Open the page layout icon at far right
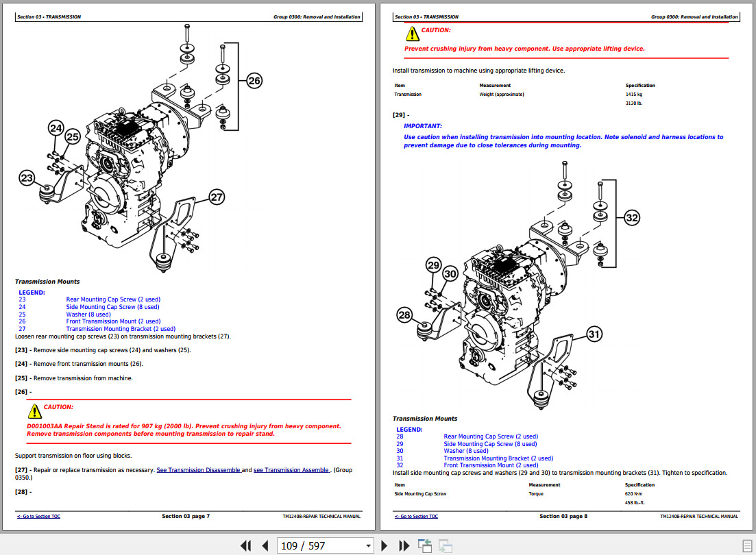 [747, 546]
